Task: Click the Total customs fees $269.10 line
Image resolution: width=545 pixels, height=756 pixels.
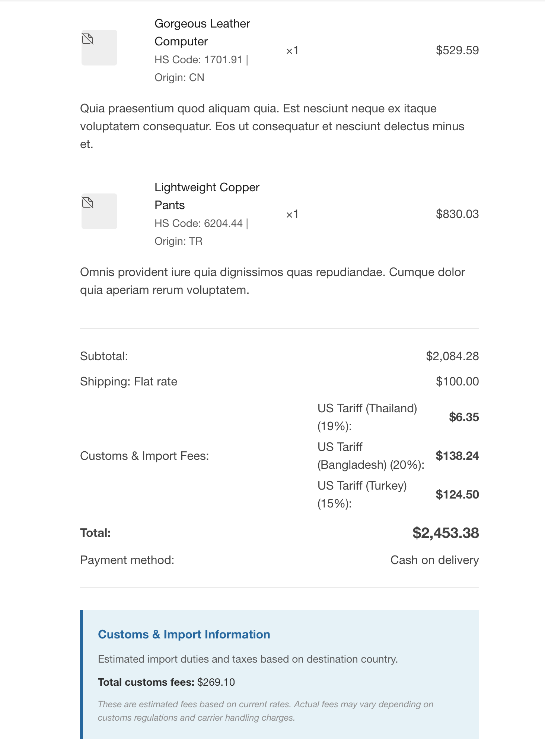Action: coord(166,682)
